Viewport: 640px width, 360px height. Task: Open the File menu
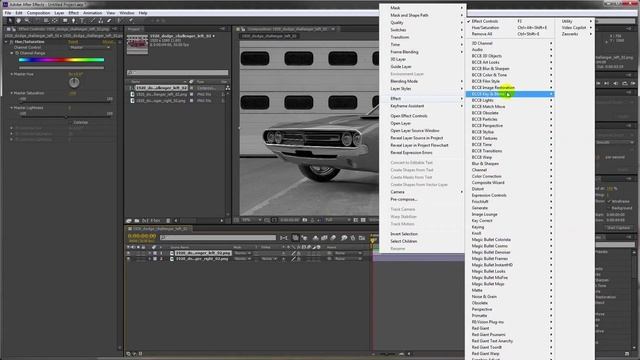click(8, 13)
